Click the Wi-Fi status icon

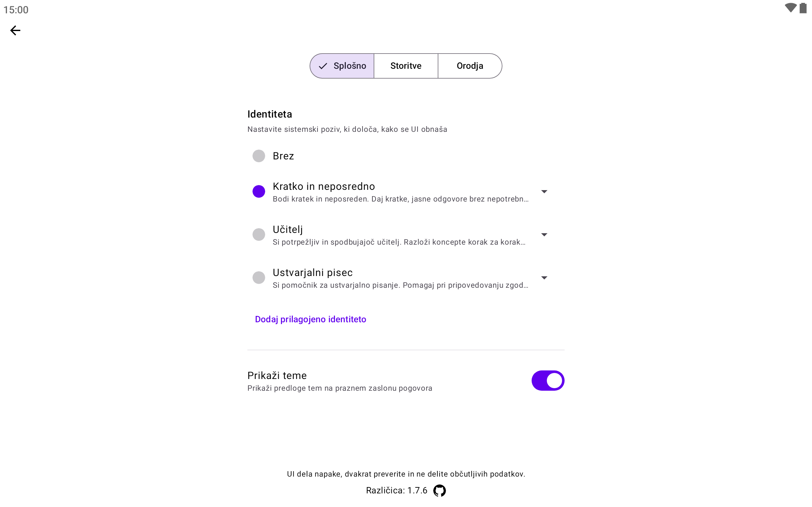click(790, 8)
